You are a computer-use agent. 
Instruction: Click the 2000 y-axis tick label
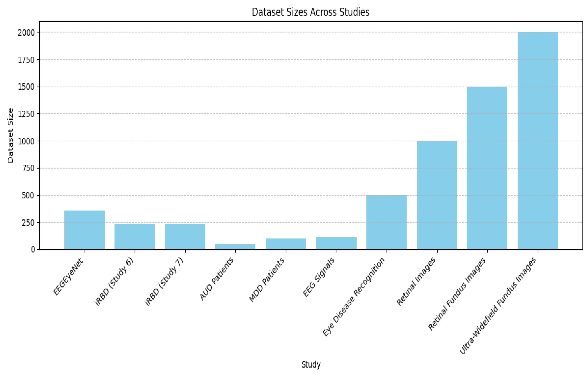pos(26,33)
